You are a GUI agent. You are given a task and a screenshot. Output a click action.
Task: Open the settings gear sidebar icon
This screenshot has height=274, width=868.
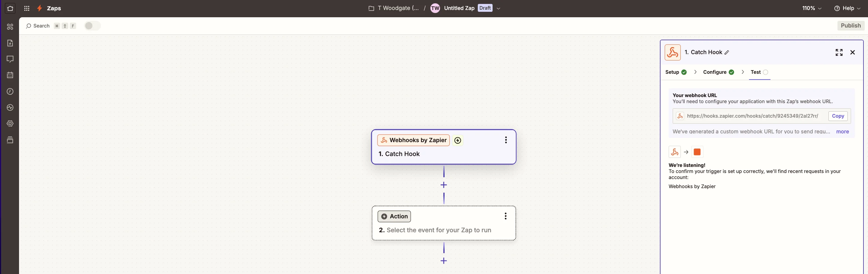point(10,123)
